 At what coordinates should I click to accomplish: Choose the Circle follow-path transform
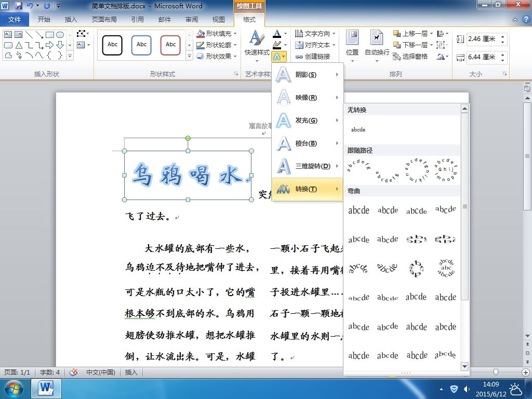(x=417, y=170)
